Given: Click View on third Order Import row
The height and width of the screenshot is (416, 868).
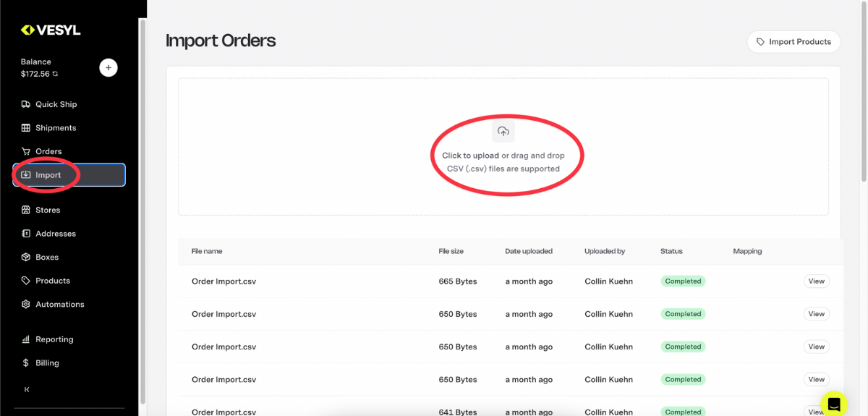Looking at the screenshot, I should point(816,347).
